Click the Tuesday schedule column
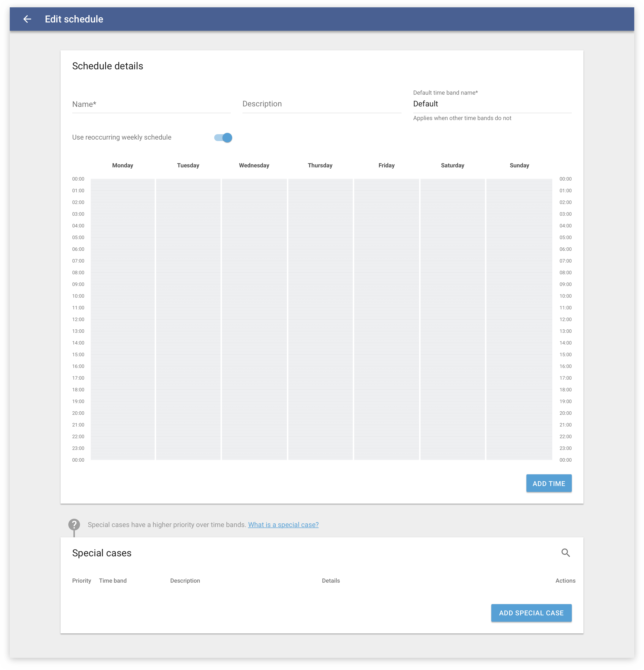Image resolution: width=644 pixels, height=670 pixels. (188, 319)
